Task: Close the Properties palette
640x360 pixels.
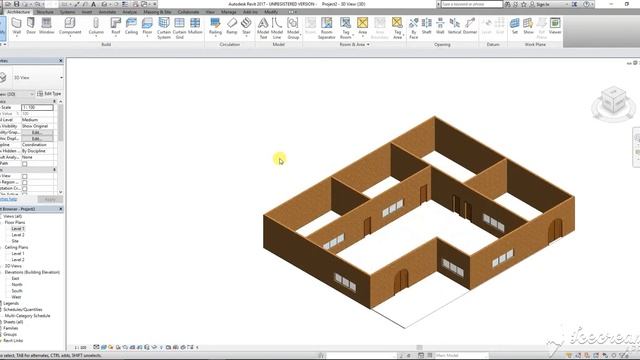Action: click(61, 61)
